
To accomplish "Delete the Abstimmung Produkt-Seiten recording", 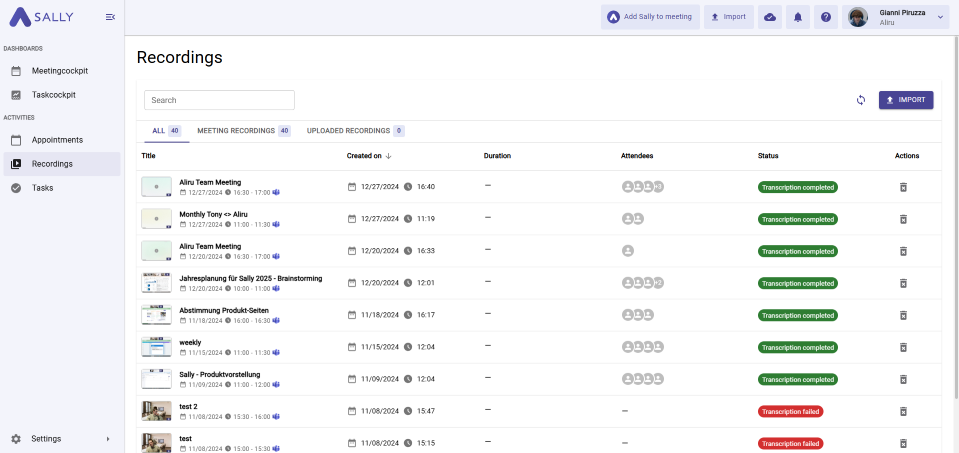I will [x=903, y=315].
